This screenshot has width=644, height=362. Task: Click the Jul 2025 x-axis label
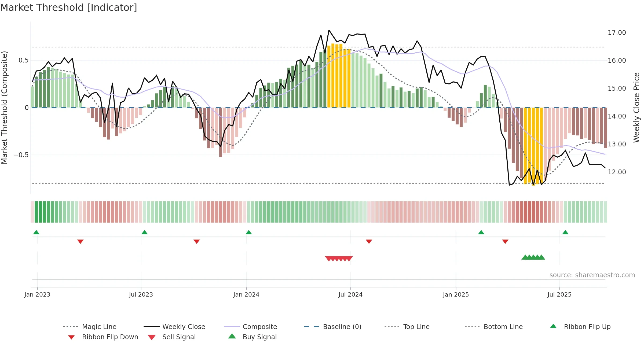coord(559,294)
